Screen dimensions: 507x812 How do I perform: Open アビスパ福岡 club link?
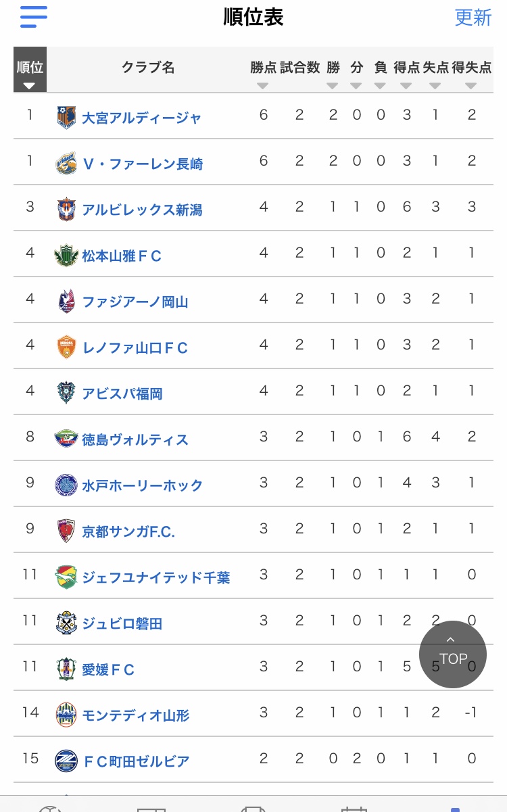(x=122, y=394)
